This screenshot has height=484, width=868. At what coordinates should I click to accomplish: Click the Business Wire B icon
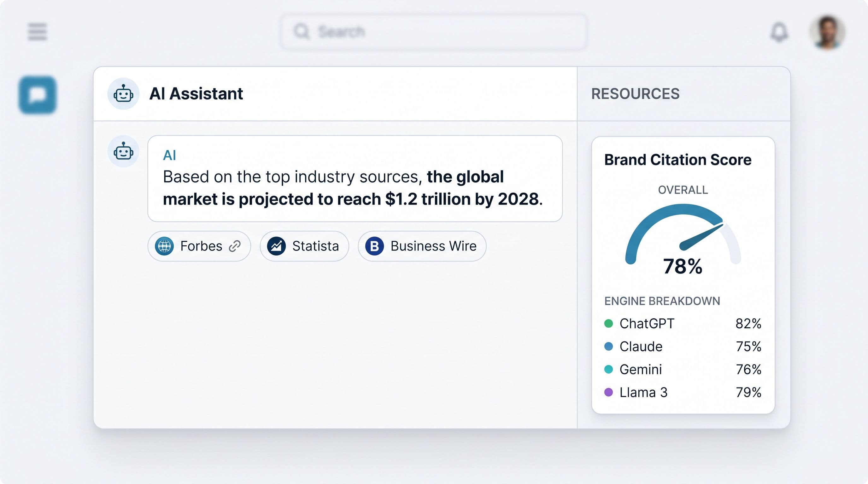click(374, 246)
